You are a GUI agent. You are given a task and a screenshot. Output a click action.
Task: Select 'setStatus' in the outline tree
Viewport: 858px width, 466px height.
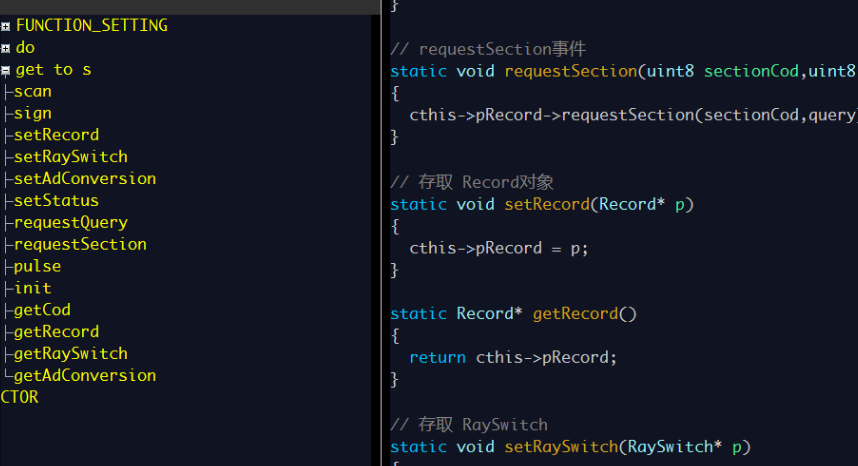click(x=56, y=201)
